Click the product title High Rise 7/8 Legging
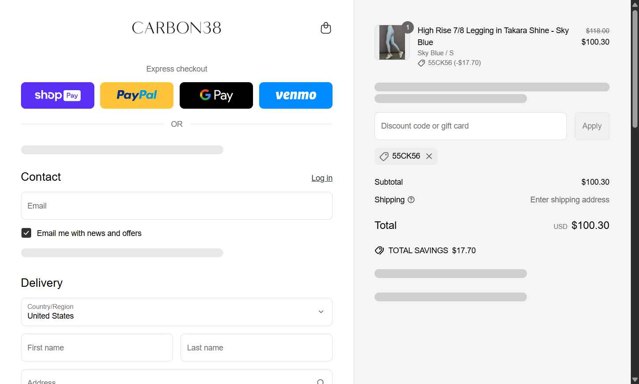This screenshot has height=384, width=639. pos(493,36)
